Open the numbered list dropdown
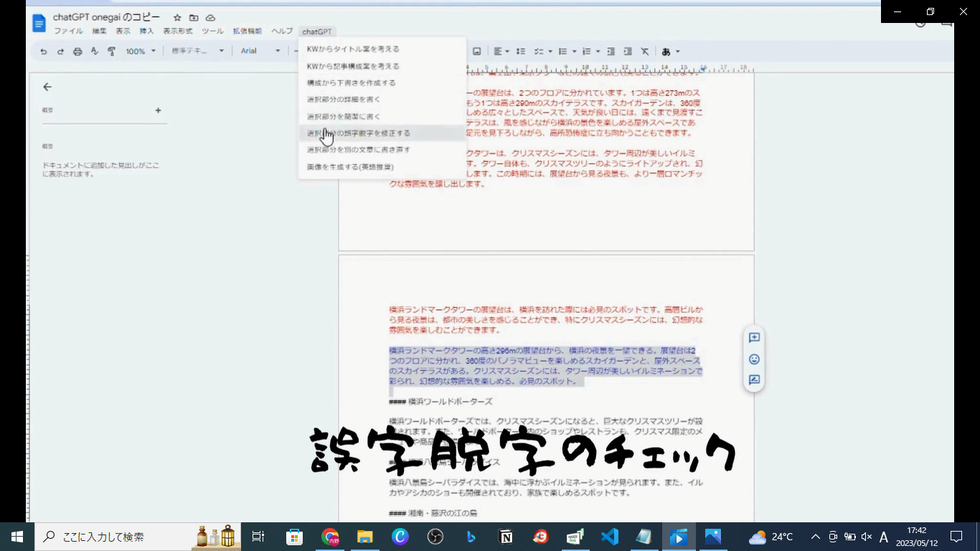The image size is (980, 551). click(590, 52)
